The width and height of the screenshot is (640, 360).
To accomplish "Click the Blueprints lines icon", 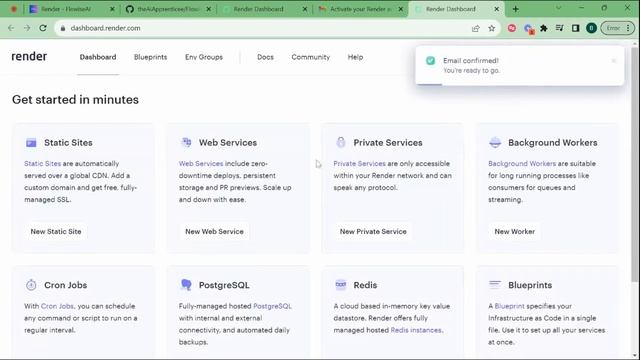I will pyautogui.click(x=495, y=284).
